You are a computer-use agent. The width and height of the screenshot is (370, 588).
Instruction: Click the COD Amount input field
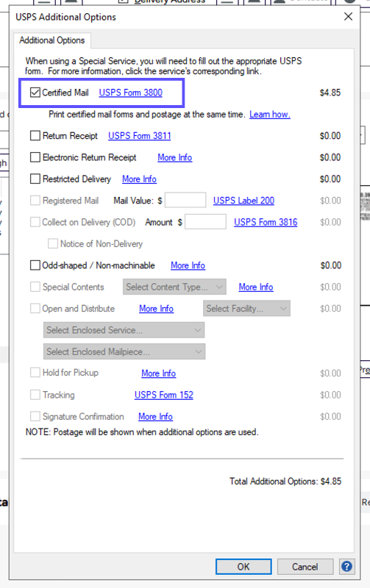(206, 222)
